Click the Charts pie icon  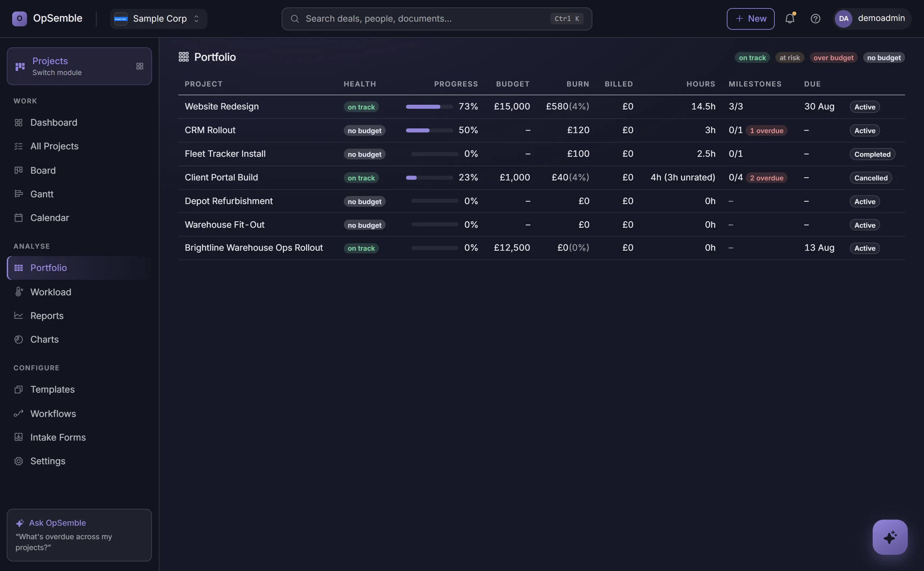[19, 339]
